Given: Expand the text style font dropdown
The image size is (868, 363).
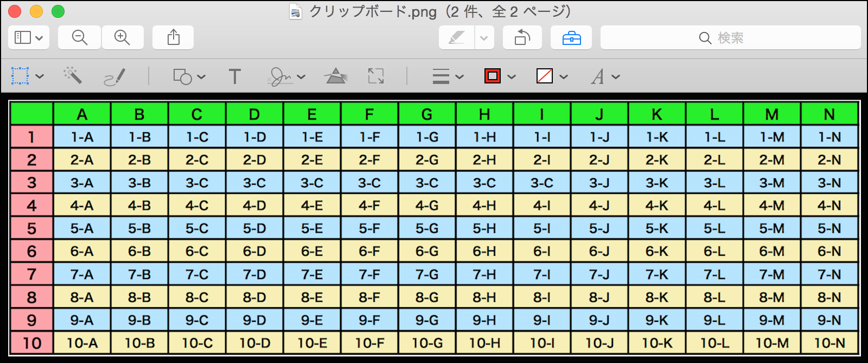Looking at the screenshot, I should coord(605,76).
